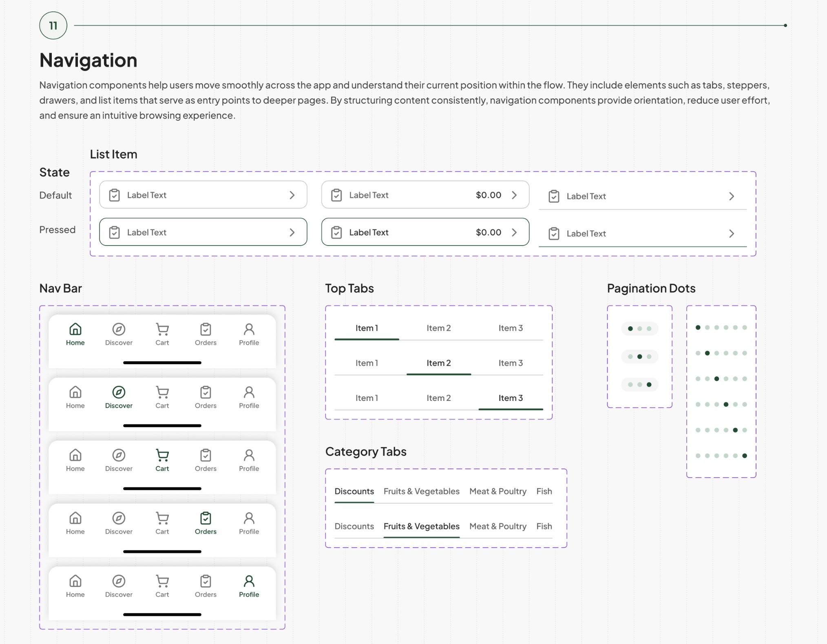Select first dot in the top three-dot pagination
Viewport: 827px width, 644px height.
pos(630,329)
